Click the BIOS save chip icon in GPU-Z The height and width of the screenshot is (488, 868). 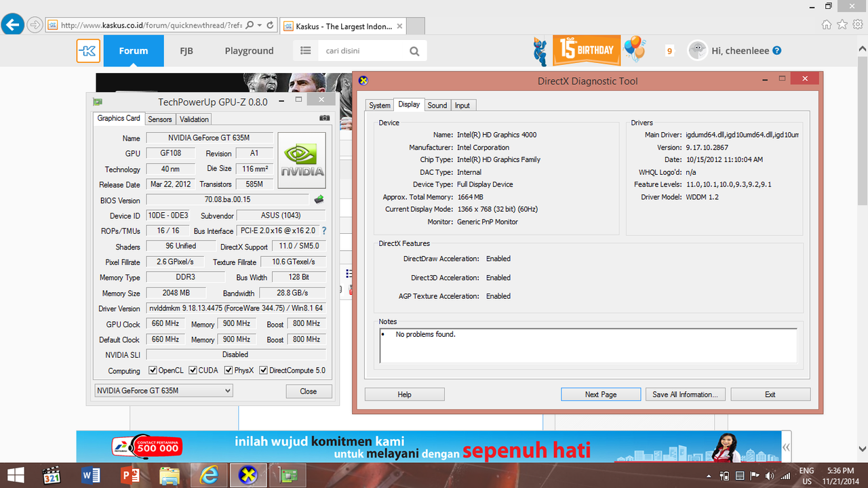[319, 200]
